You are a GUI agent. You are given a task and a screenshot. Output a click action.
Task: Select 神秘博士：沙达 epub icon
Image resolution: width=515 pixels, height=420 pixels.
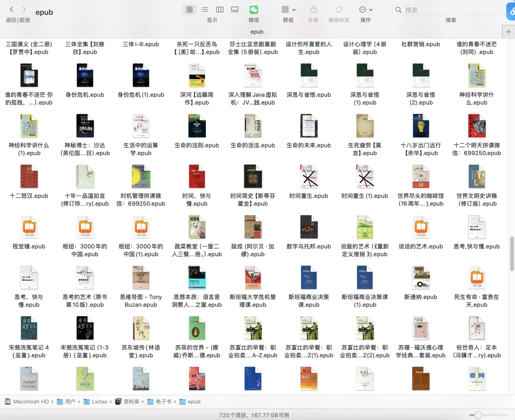[x=85, y=126]
